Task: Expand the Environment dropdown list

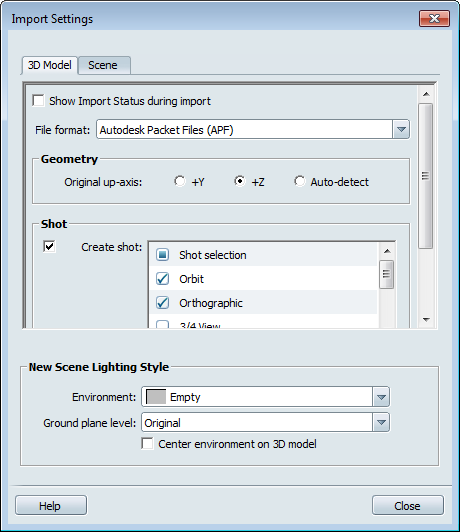Action: tap(381, 397)
